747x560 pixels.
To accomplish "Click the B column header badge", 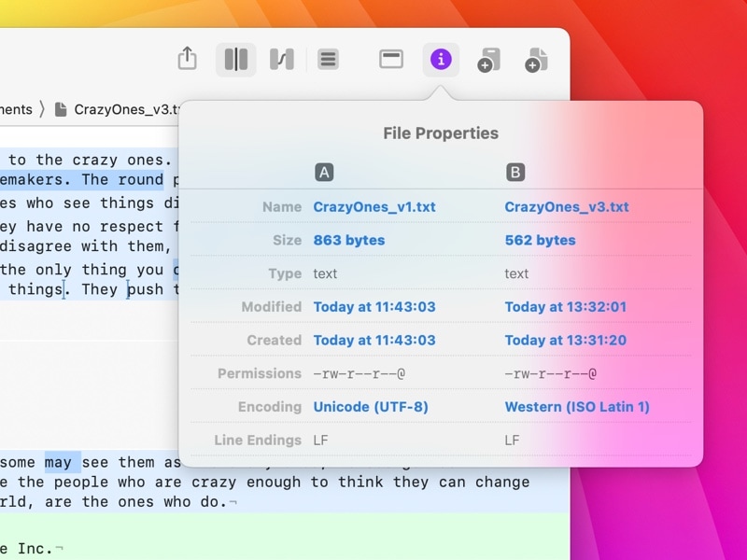I will click(x=515, y=173).
